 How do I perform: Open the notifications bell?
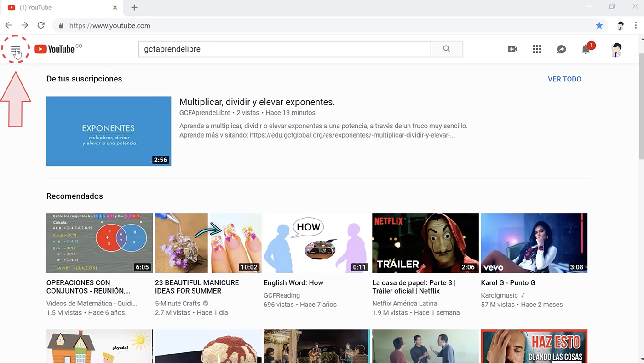pyautogui.click(x=586, y=49)
